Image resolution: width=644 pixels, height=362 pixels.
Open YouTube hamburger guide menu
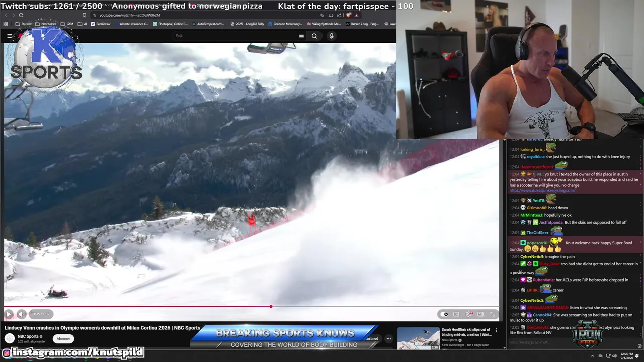pos(9,36)
